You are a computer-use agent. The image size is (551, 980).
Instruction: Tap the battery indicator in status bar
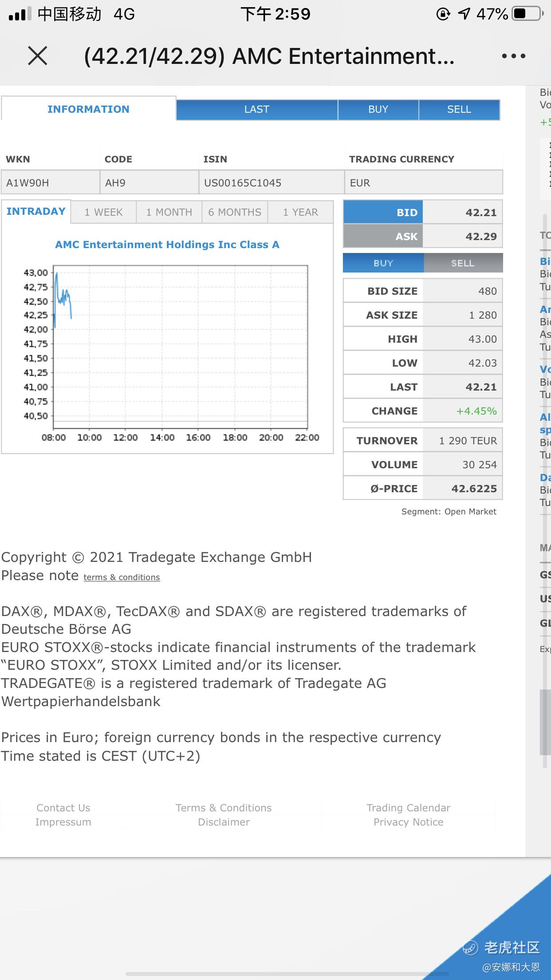click(x=528, y=14)
